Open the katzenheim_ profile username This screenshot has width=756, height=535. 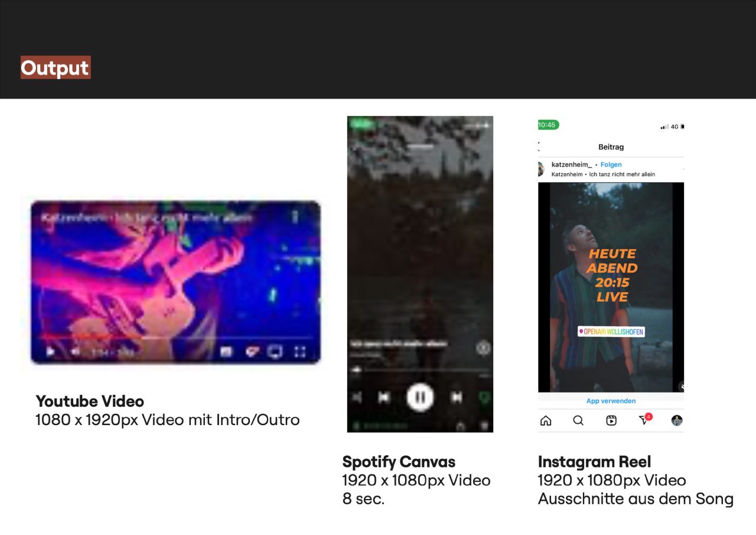pos(571,165)
